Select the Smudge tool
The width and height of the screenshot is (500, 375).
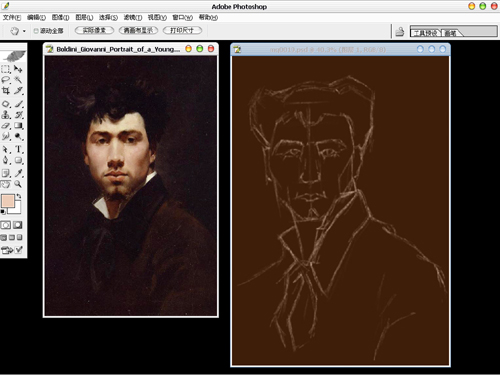click(6, 136)
